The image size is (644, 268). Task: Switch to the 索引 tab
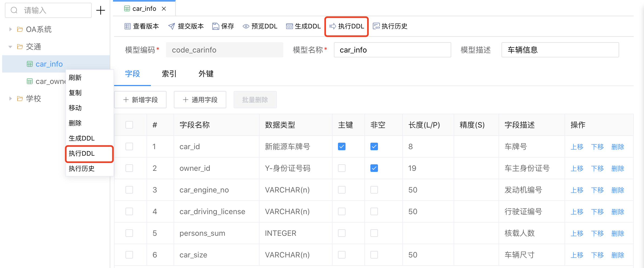pyautogui.click(x=169, y=74)
